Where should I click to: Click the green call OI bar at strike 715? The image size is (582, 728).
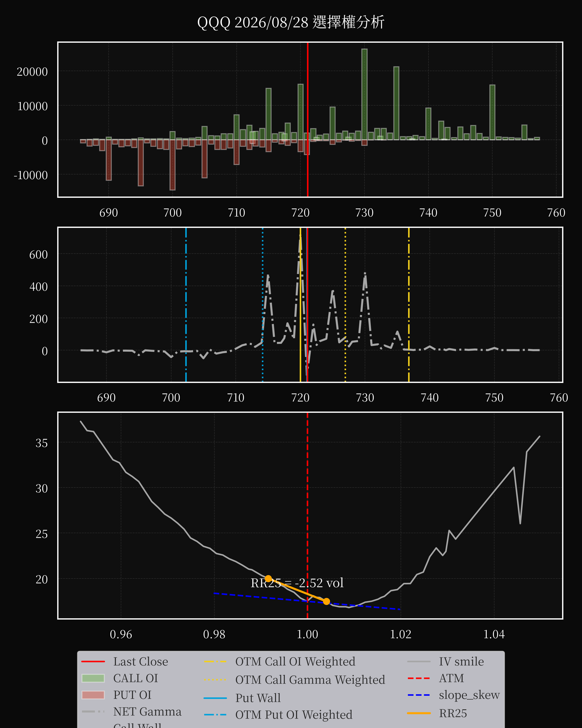tap(268, 114)
